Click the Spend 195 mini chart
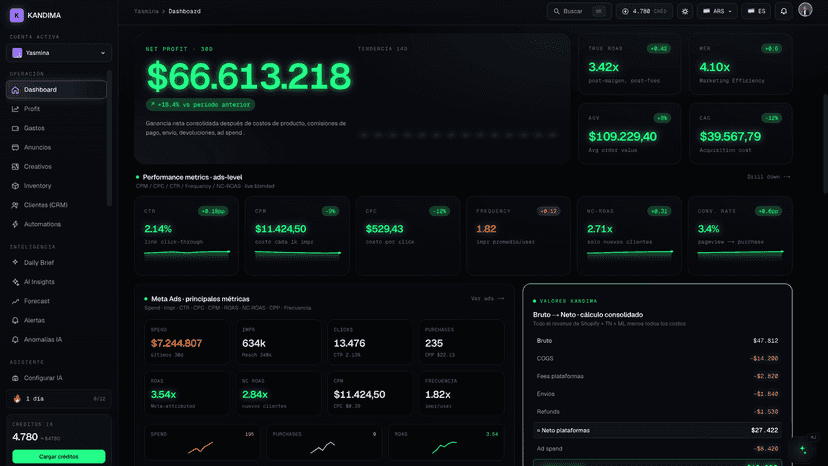Viewport: 828px width, 466px height. (202, 442)
